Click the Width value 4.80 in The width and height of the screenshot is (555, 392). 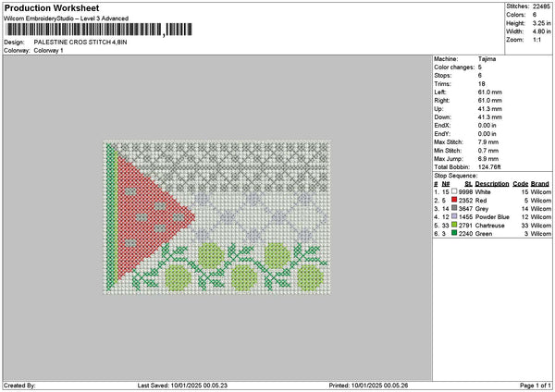[541, 31]
